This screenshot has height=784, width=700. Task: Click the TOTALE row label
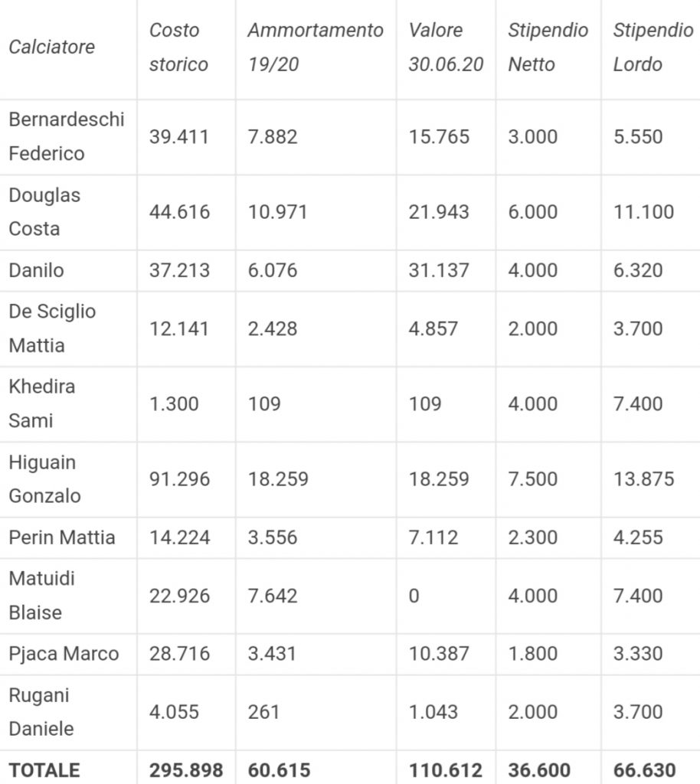pos(44,769)
